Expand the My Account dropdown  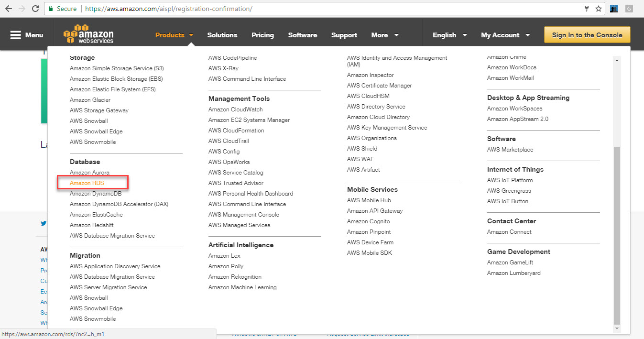click(505, 35)
